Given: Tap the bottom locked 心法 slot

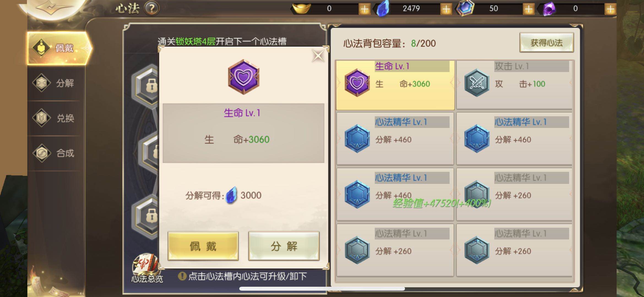Looking at the screenshot, I should pos(145,216).
